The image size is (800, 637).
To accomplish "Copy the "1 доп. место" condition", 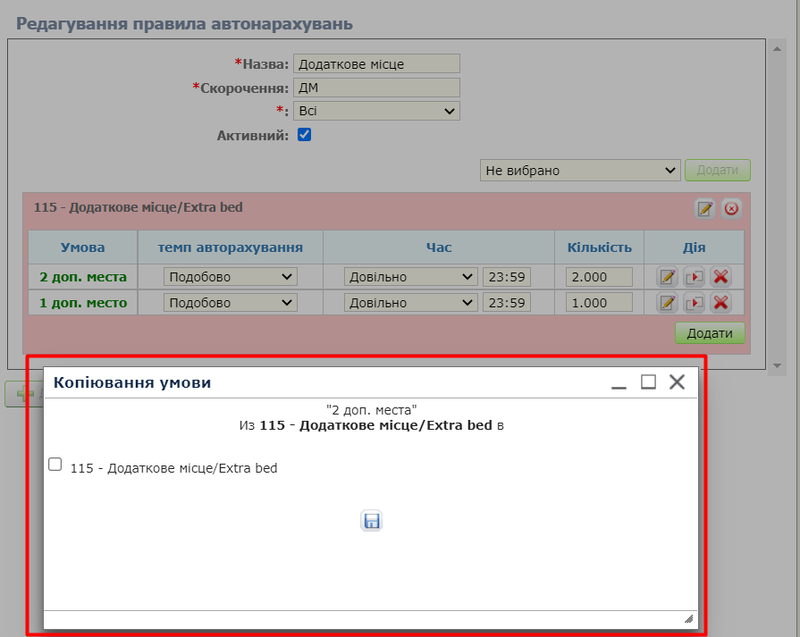I will point(694,303).
